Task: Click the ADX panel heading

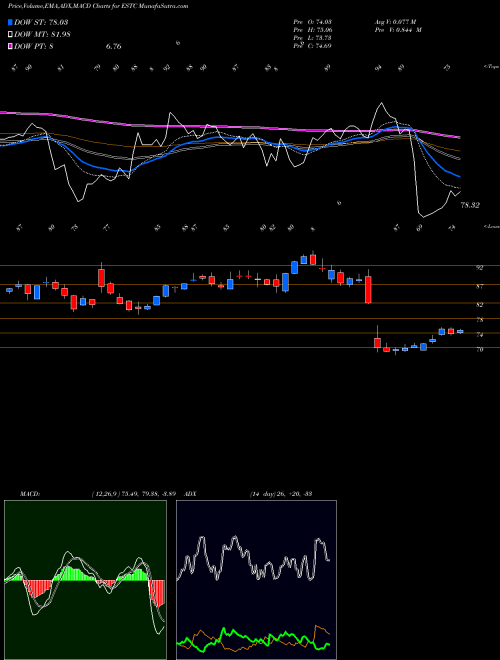Action: tap(190, 494)
